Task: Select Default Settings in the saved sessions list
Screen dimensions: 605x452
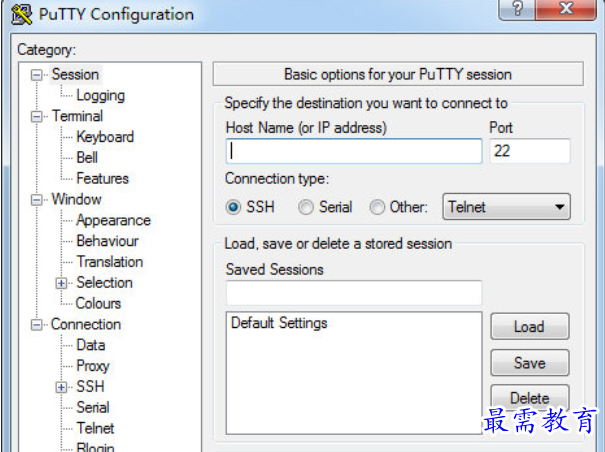Action: (x=279, y=323)
